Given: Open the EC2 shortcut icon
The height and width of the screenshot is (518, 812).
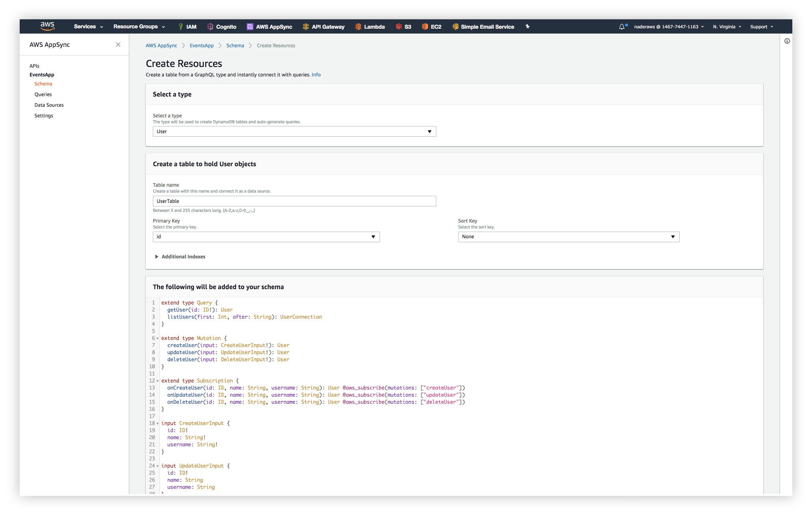Looking at the screenshot, I should coord(425,26).
